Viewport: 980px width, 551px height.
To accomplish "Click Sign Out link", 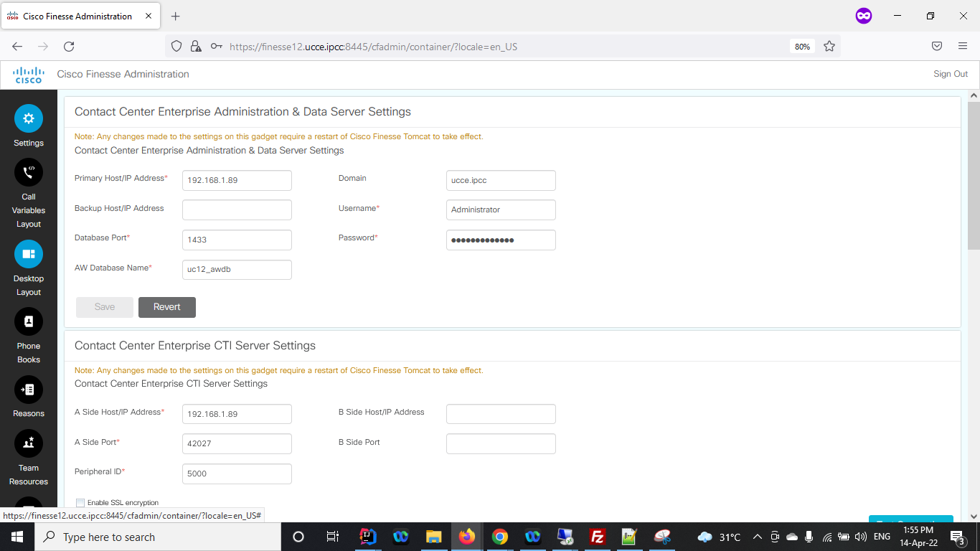I will (950, 74).
